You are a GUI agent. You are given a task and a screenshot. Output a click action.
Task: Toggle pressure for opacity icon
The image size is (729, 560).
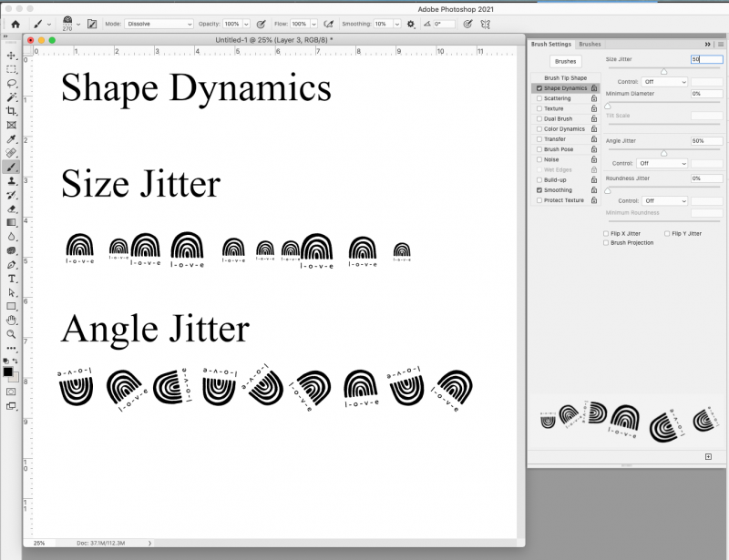tap(262, 24)
